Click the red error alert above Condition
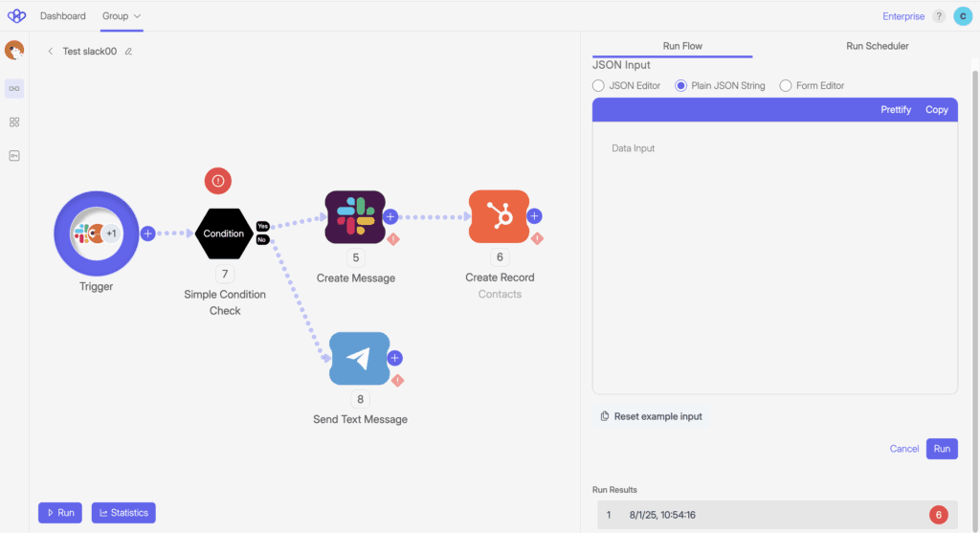 218,181
